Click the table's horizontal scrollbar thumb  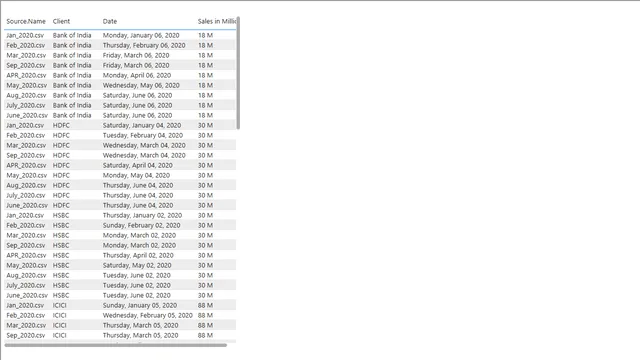coord(116,345)
